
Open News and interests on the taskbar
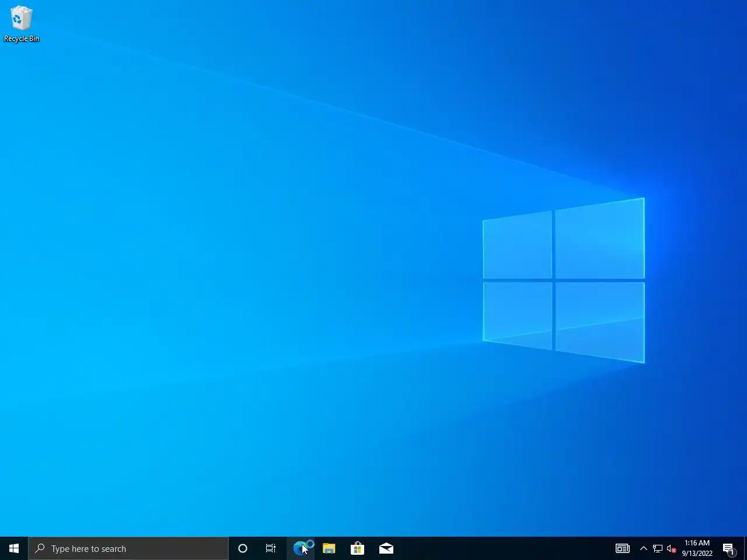(x=623, y=548)
